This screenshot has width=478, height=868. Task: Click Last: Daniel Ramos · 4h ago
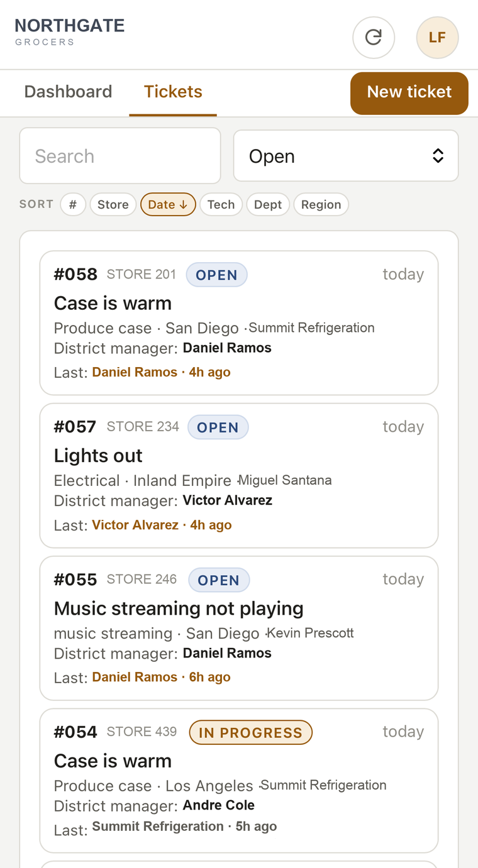point(142,372)
